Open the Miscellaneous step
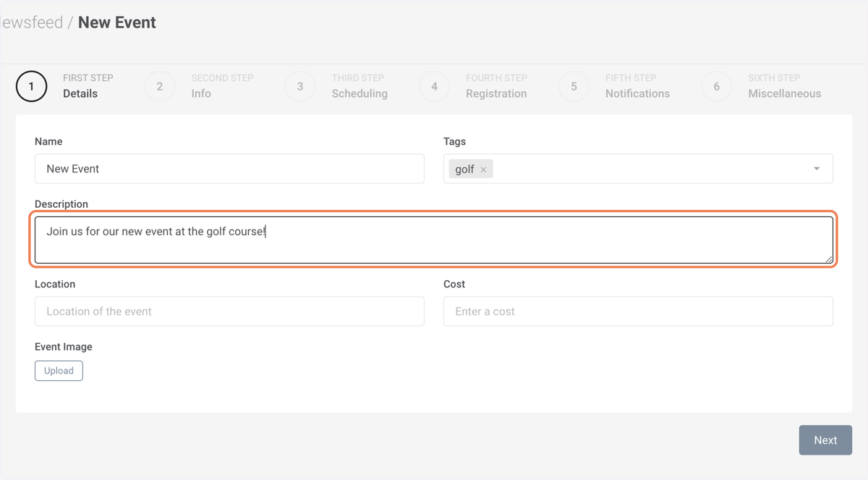This screenshot has width=868, height=480. [762, 86]
